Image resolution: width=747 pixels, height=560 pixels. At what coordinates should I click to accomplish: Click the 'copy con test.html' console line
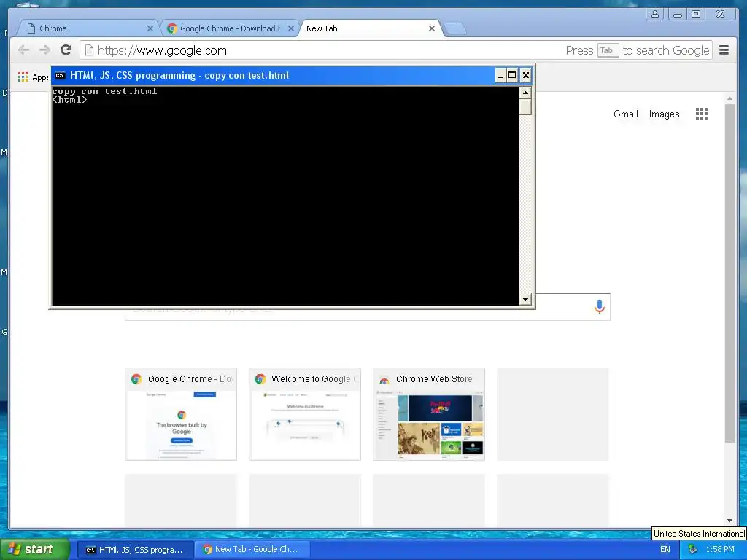coord(104,91)
